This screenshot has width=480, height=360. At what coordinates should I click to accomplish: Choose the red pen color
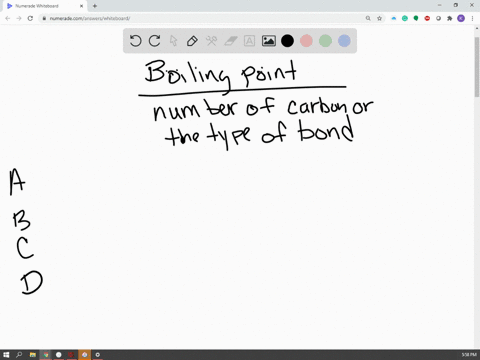(x=306, y=41)
